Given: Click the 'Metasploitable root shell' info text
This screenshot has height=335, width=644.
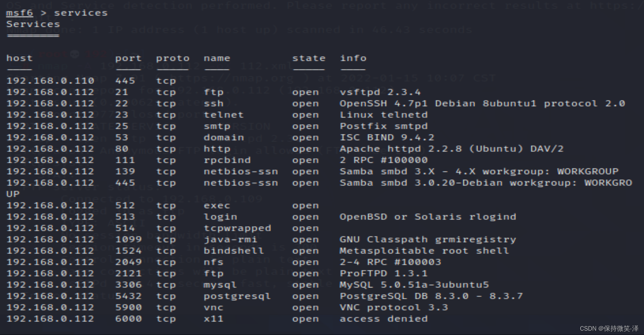Looking at the screenshot, I should tap(424, 251).
